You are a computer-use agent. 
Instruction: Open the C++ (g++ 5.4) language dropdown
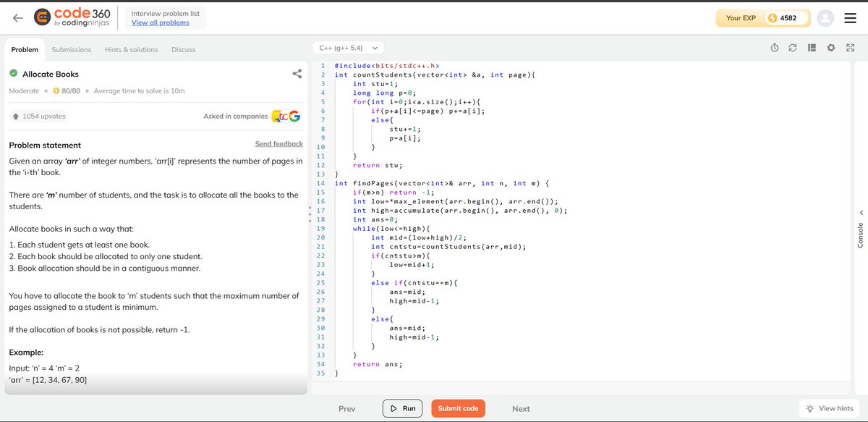pyautogui.click(x=347, y=48)
